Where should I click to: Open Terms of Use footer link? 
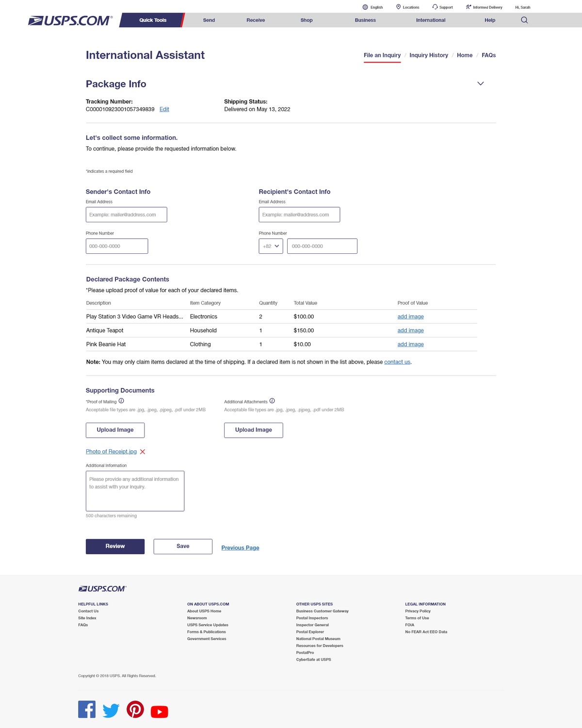coord(417,618)
